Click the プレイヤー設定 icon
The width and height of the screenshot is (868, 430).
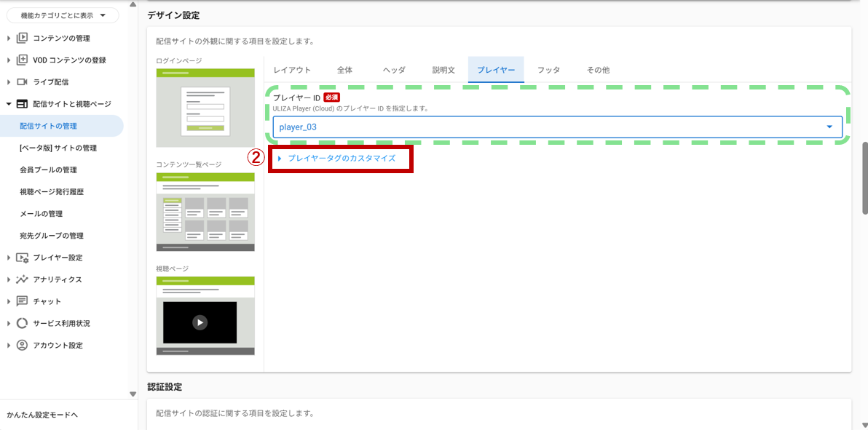click(x=22, y=258)
